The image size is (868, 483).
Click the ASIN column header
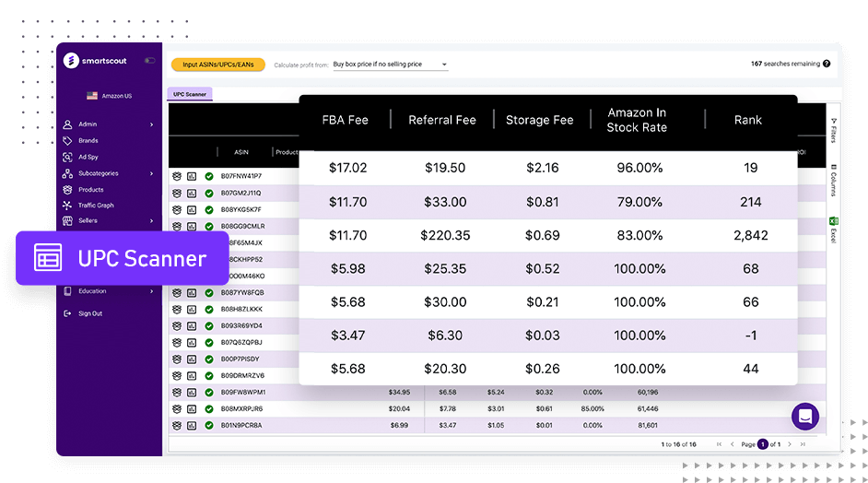point(241,152)
